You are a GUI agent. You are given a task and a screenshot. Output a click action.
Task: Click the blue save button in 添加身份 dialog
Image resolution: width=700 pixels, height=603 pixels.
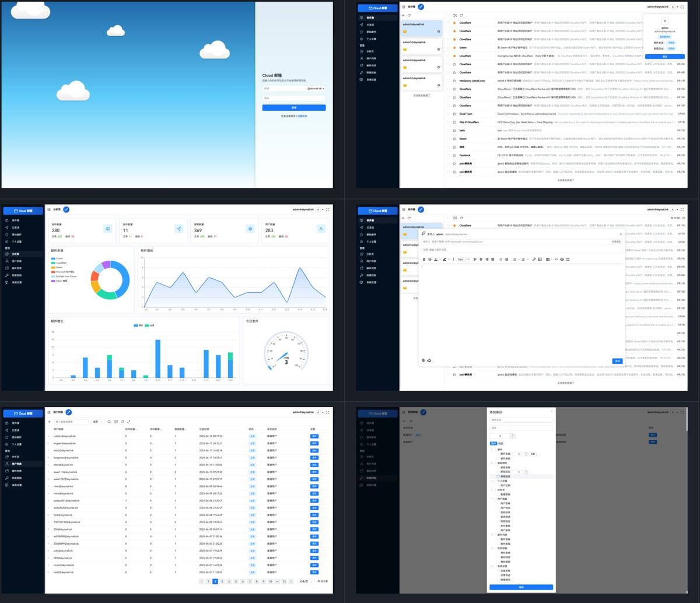pyautogui.click(x=521, y=587)
